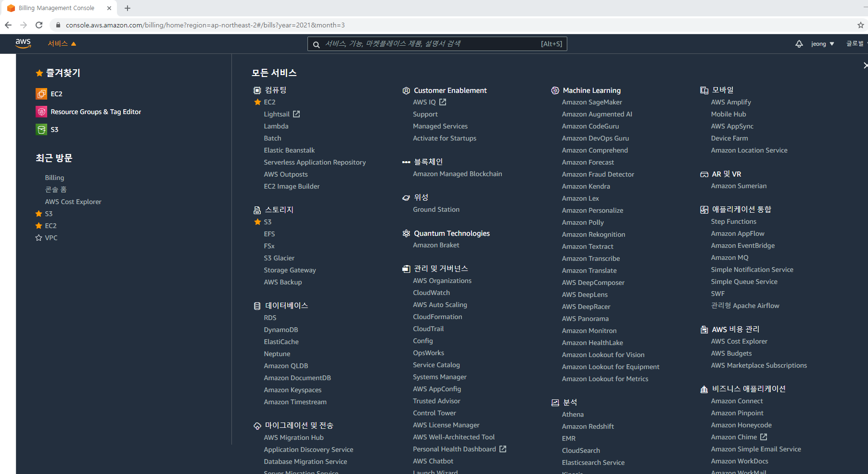868x474 pixels.
Task: Click the 모바일 mobile category icon
Action: [x=704, y=90]
